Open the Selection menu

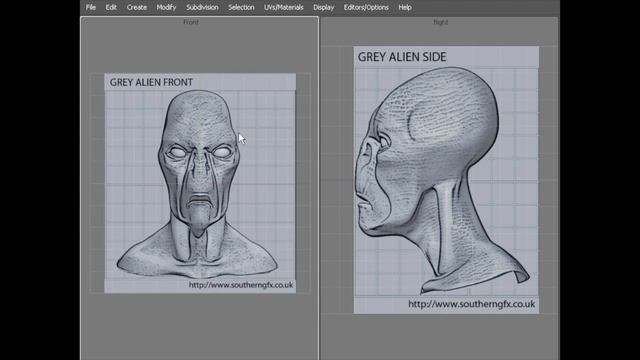pyautogui.click(x=241, y=7)
